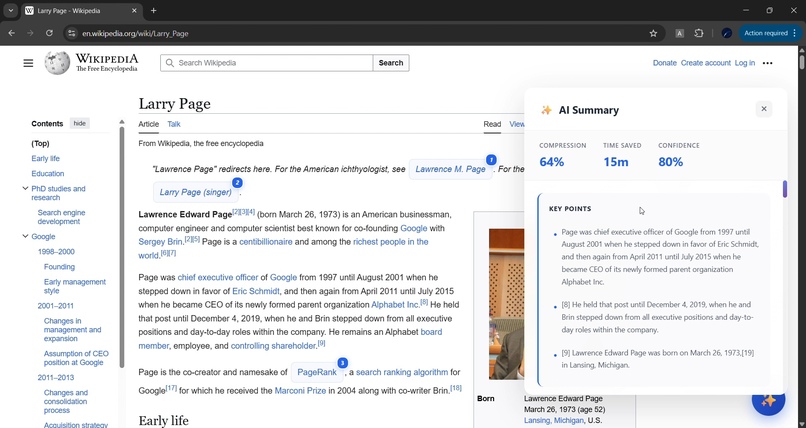The width and height of the screenshot is (806, 428).
Task: Click the Log in link
Action: pyautogui.click(x=744, y=63)
